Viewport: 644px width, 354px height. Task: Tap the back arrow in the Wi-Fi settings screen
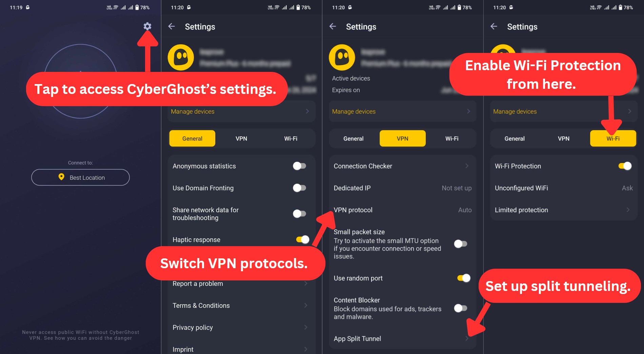[494, 26]
